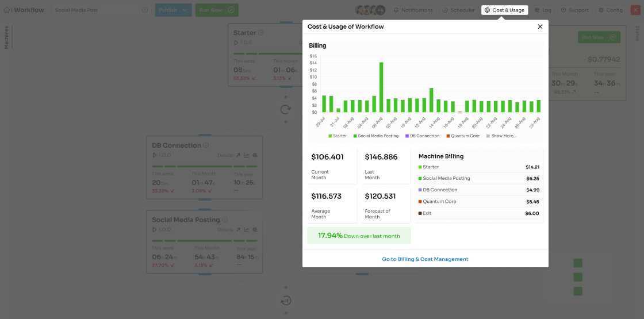Screen dimensions: 644x319
Task: Click Social Media Posting details arrow icon
Action: pyautogui.click(x=237, y=229)
